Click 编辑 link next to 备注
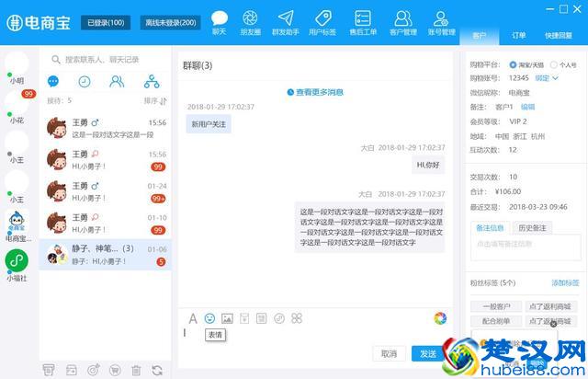This screenshot has height=379, width=588. click(527, 107)
